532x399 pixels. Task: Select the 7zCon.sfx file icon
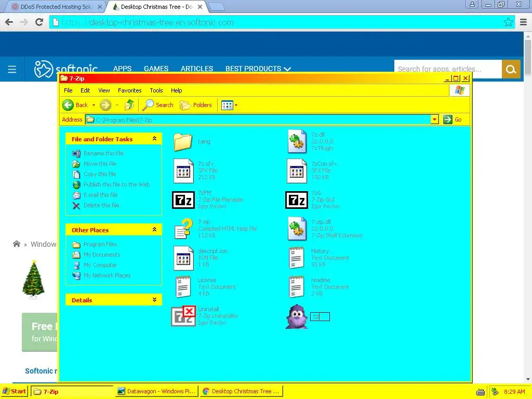click(297, 171)
